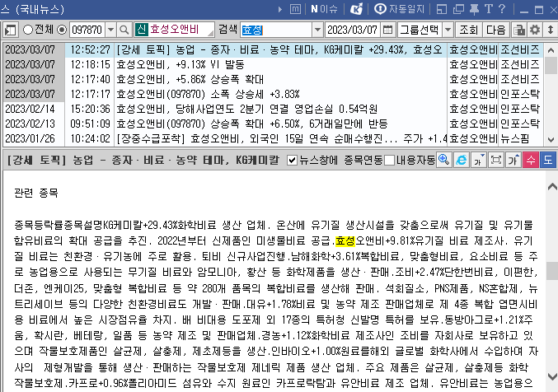
Task: Select the 전체 radio button
Action: coord(28,30)
